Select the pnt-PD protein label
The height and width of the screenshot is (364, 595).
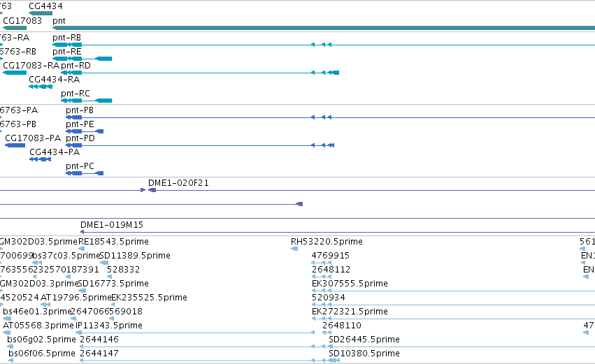80,138
